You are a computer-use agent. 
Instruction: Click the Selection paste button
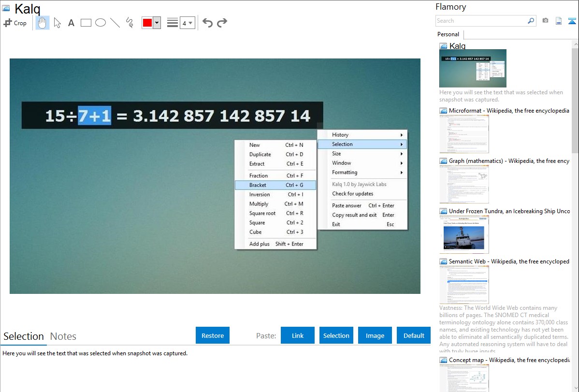click(x=336, y=335)
